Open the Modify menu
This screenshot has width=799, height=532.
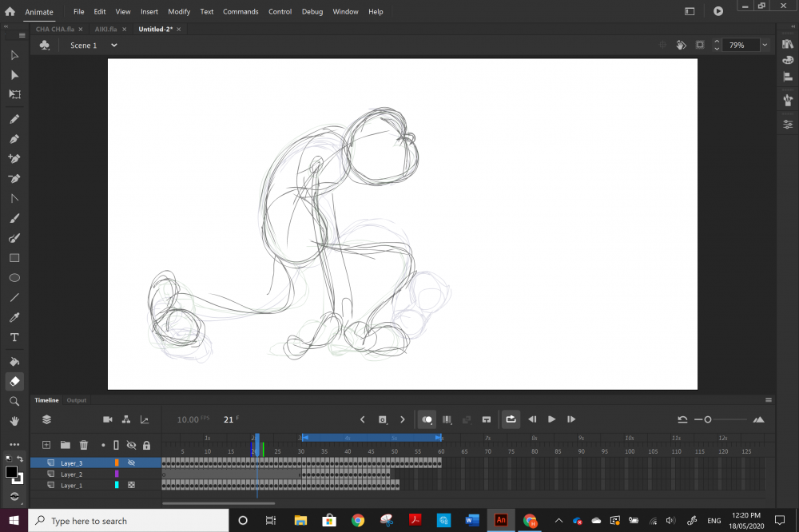click(179, 12)
